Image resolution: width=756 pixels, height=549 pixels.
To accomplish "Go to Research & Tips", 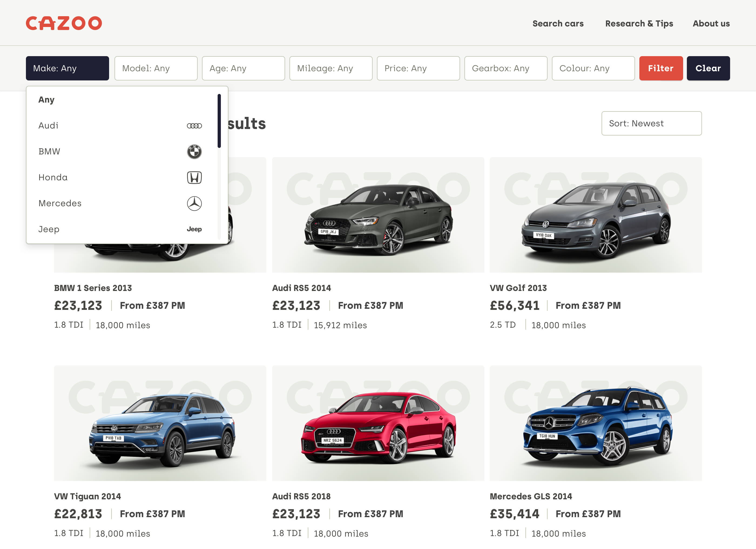I will tap(639, 24).
